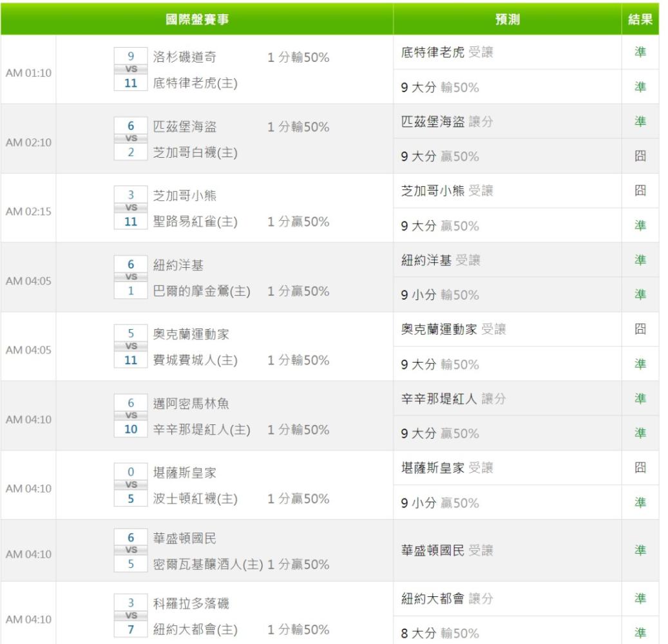
Task: Click prediction 芝加哥小熊 受讓
Action: pyautogui.click(x=447, y=191)
